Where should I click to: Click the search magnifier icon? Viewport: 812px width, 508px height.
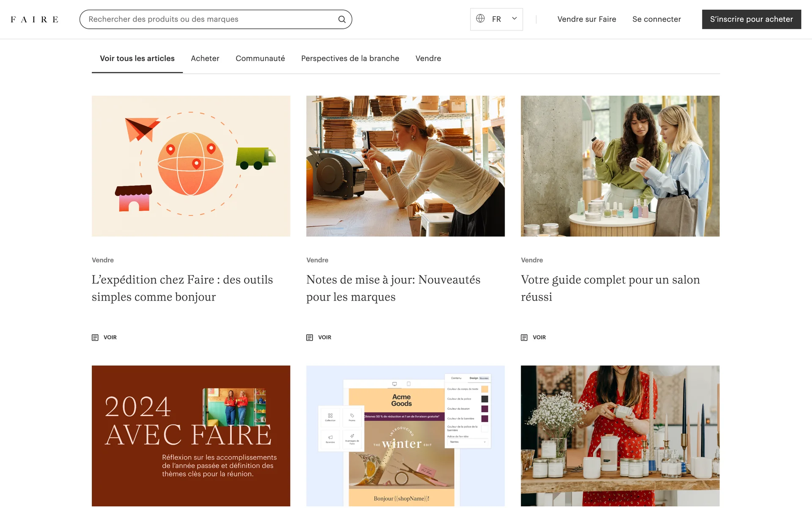pyautogui.click(x=342, y=19)
